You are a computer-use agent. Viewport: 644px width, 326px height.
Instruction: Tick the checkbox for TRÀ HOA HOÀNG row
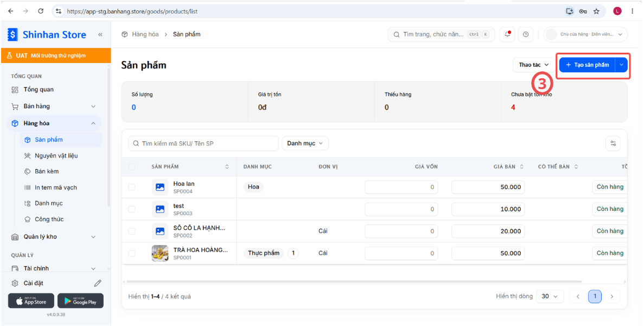[x=132, y=253]
